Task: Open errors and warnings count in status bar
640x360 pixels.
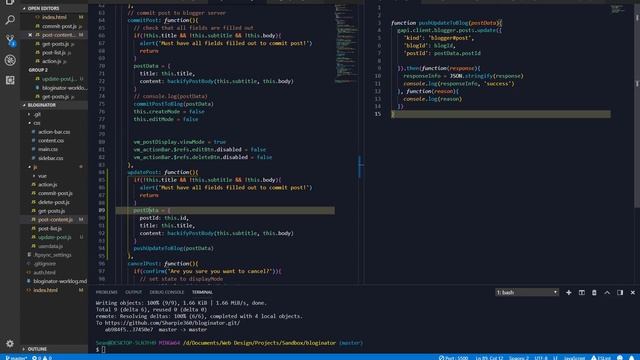Action: pyautogui.click(x=42, y=358)
